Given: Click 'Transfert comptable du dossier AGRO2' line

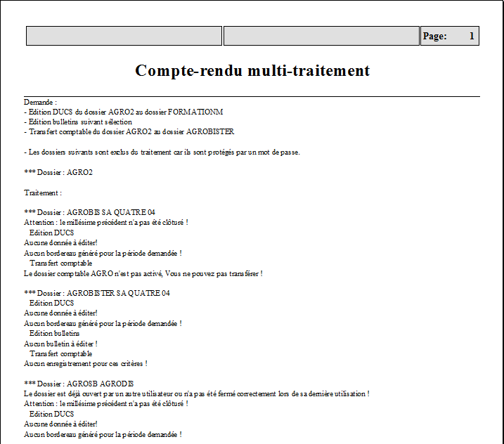Looking at the screenshot, I should pos(129,131).
